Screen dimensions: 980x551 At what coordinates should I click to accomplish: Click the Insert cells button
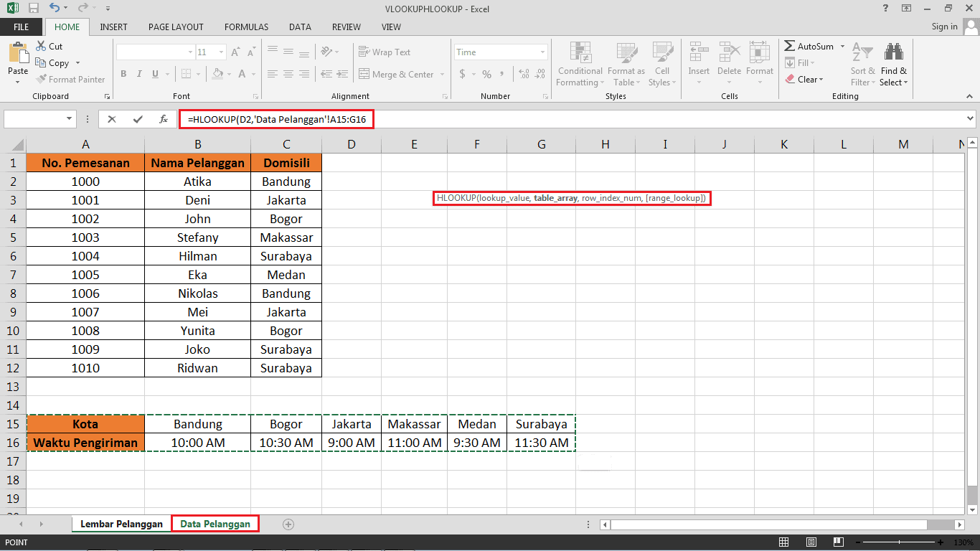[x=699, y=63]
